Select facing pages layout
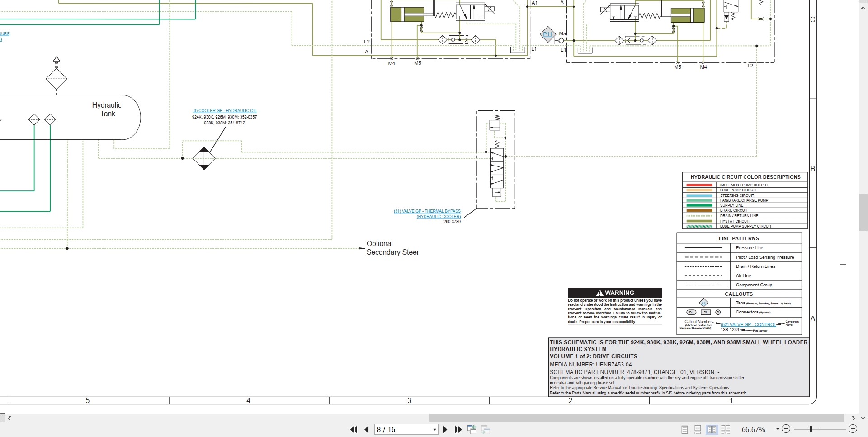Image resolution: width=868 pixels, height=437 pixels. pyautogui.click(x=712, y=430)
